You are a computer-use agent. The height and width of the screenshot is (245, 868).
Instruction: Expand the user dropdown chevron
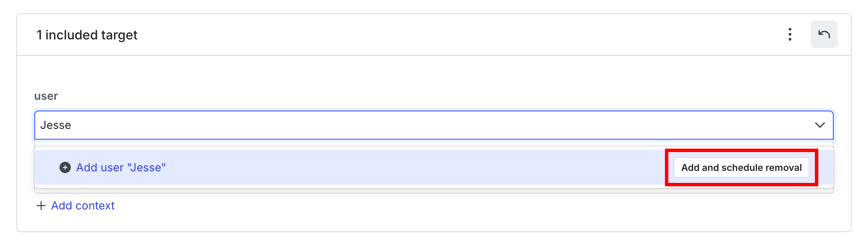[x=820, y=125]
